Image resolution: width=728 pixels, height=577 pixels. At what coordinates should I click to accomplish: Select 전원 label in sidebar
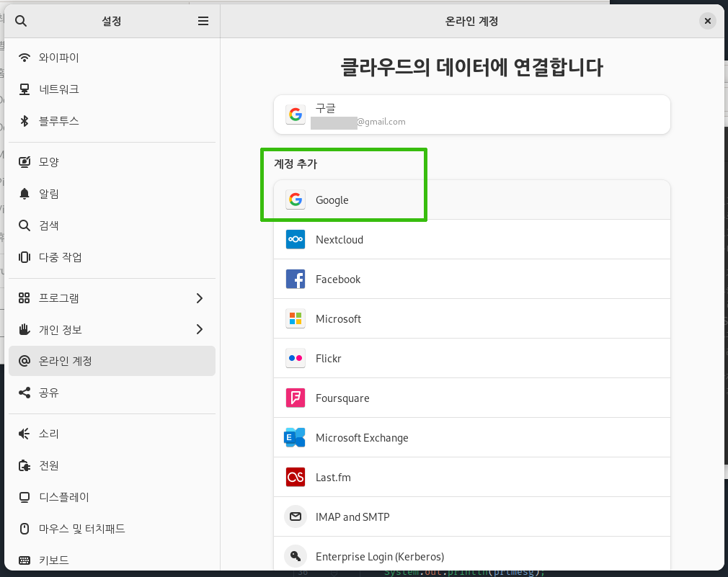[x=49, y=465]
